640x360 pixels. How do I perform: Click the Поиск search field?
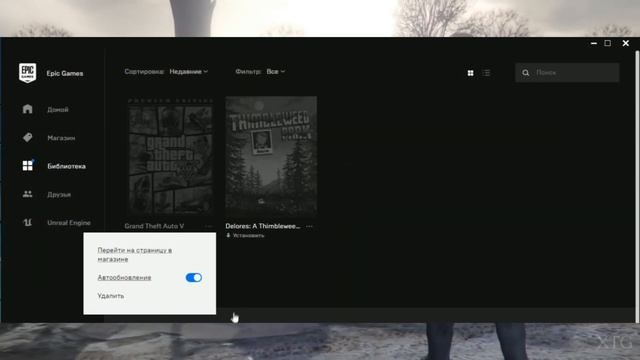pyautogui.click(x=567, y=73)
